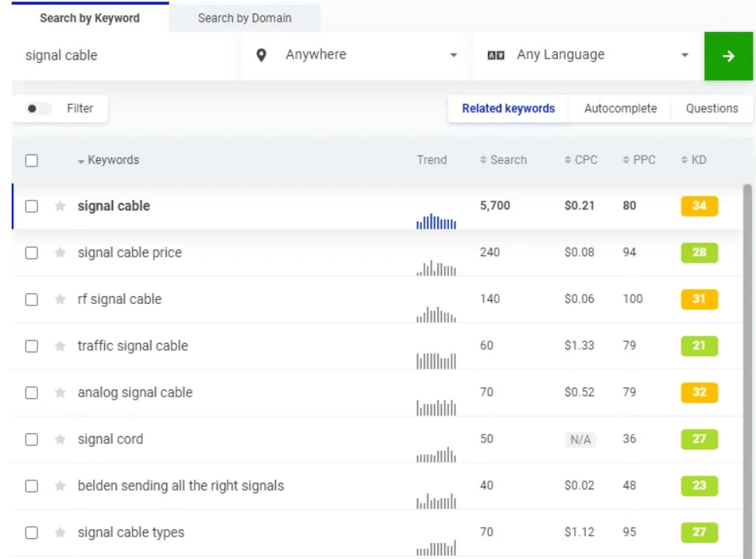Click the star next to 'traffic signal cable'
The image size is (756, 559).
[x=61, y=346]
